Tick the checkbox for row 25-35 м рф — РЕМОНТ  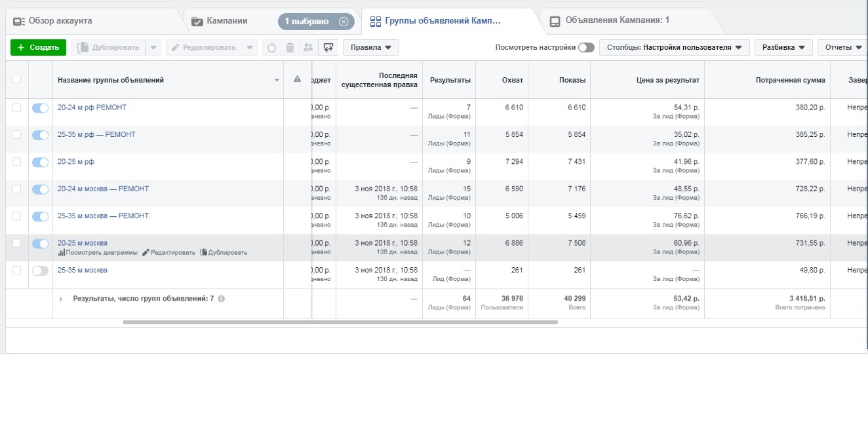pos(16,134)
